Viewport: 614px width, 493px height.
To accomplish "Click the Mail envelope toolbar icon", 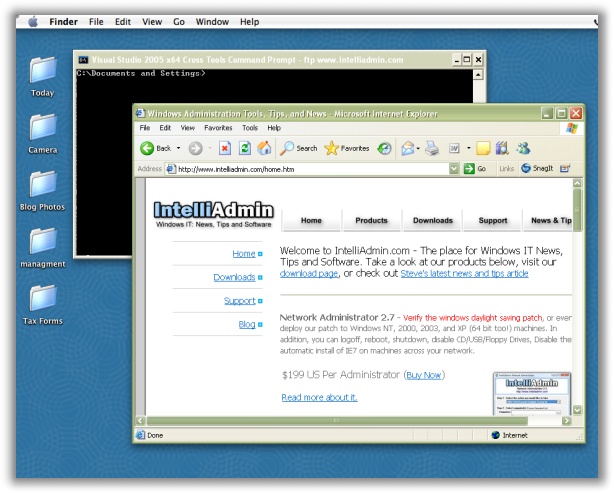I will (408, 148).
